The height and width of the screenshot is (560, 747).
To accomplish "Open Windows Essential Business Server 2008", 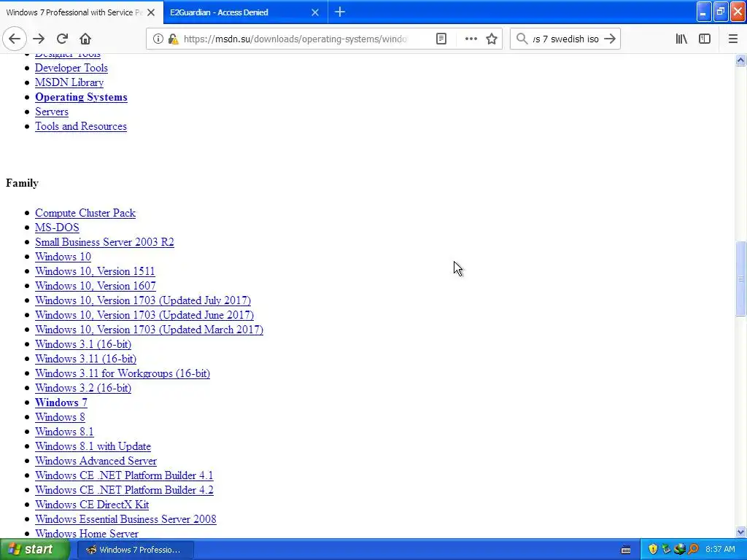I will 125,519.
